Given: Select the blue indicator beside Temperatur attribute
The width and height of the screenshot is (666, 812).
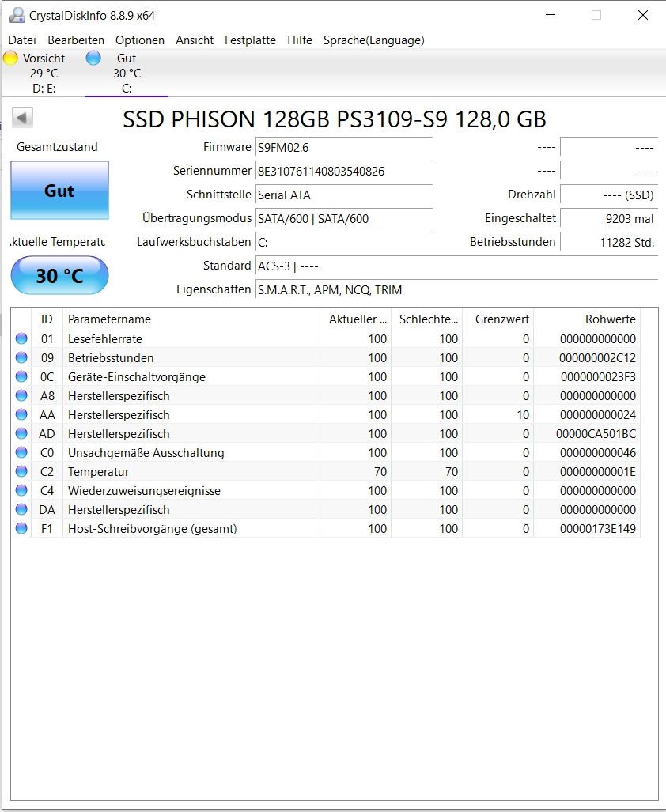Looking at the screenshot, I should click(x=21, y=471).
